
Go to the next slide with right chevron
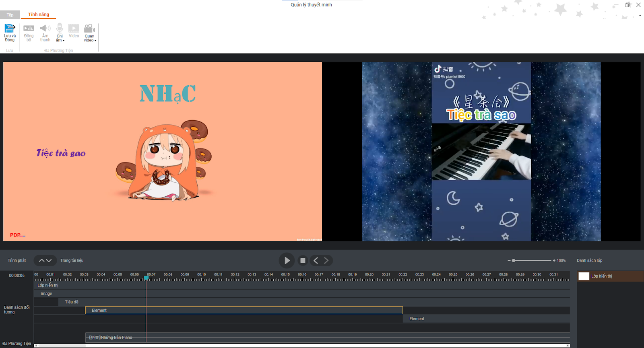pyautogui.click(x=326, y=261)
